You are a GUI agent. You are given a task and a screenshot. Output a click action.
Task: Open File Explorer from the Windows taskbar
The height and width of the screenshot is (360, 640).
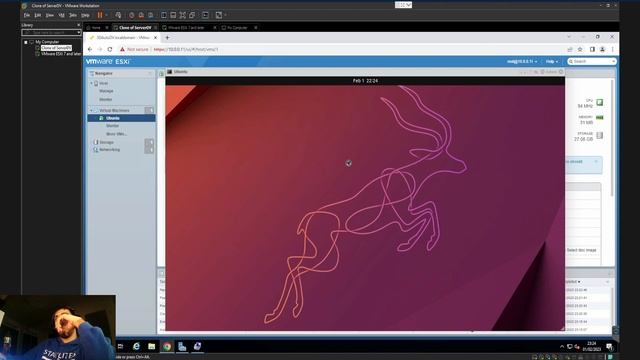tap(151, 346)
